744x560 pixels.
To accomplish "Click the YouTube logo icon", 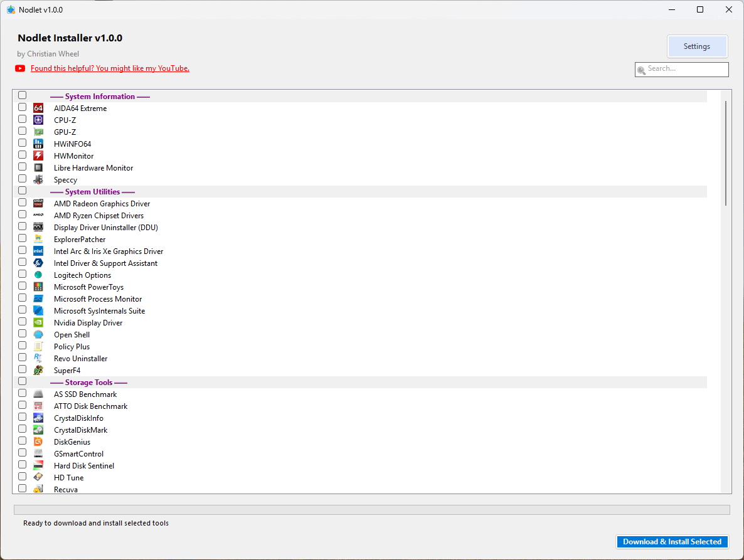I will click(x=21, y=68).
